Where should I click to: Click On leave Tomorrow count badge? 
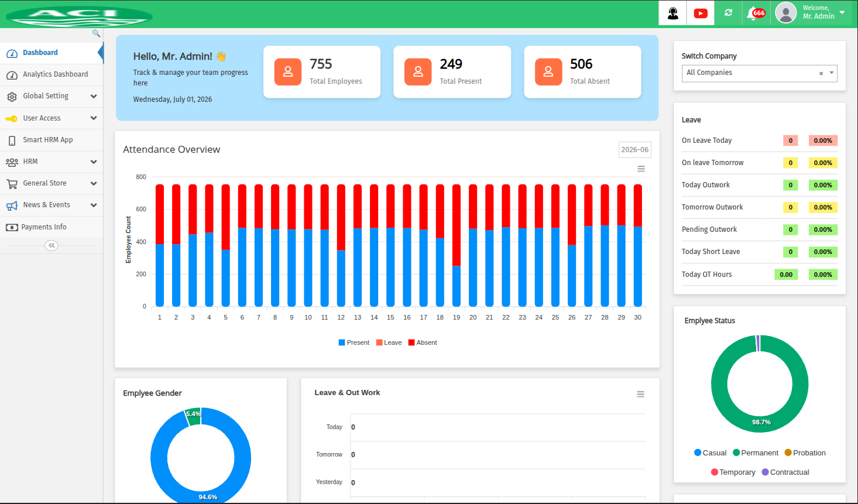point(790,163)
